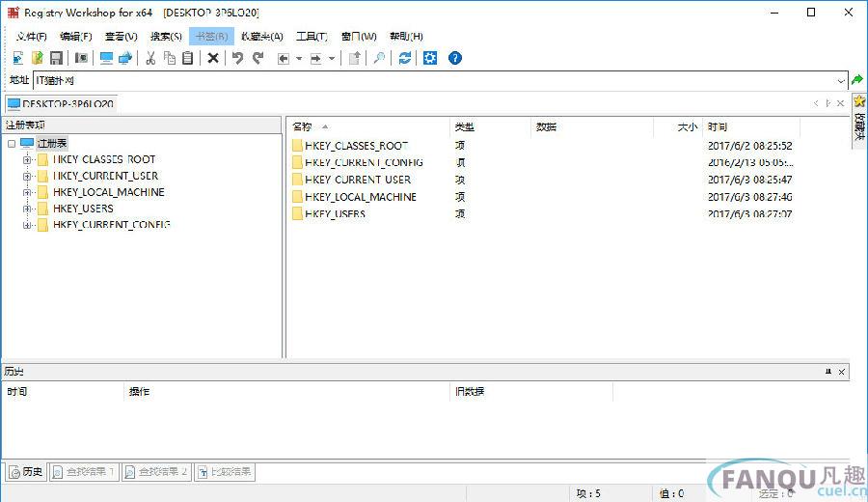Open settings with the blue gear icon
This screenshot has width=868, height=502.
[430, 58]
